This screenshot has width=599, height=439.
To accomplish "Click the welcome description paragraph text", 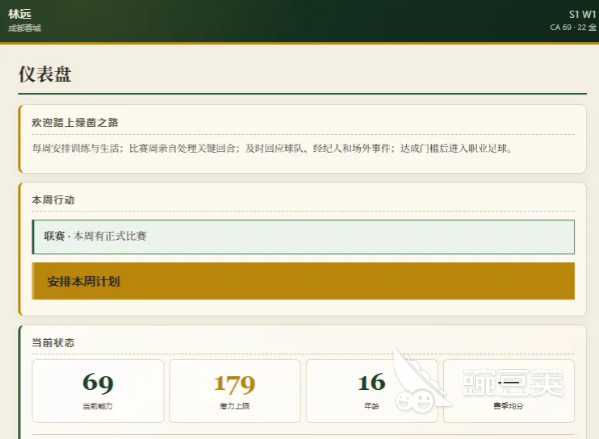I will coord(272,148).
